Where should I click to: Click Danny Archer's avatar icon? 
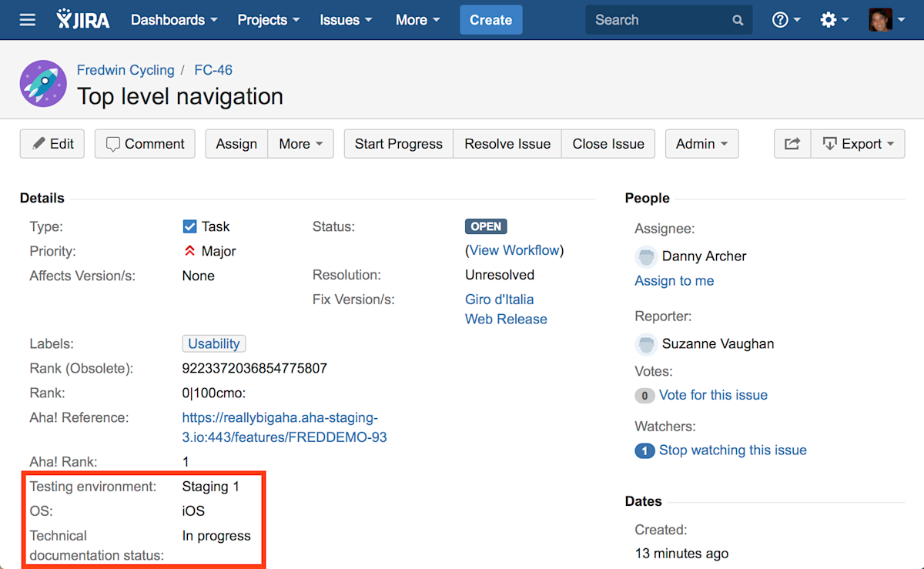[646, 256]
